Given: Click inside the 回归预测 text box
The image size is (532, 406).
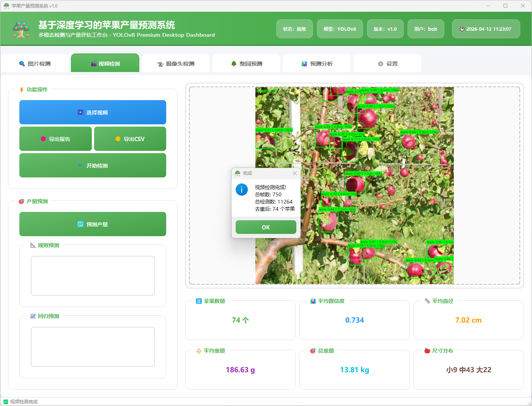Looking at the screenshot, I should click(93, 346).
